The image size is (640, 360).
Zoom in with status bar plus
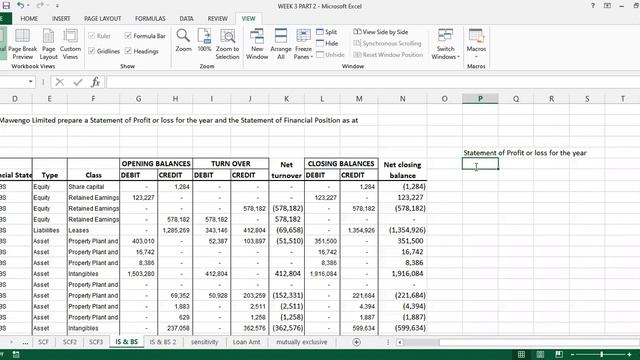(x=629, y=355)
